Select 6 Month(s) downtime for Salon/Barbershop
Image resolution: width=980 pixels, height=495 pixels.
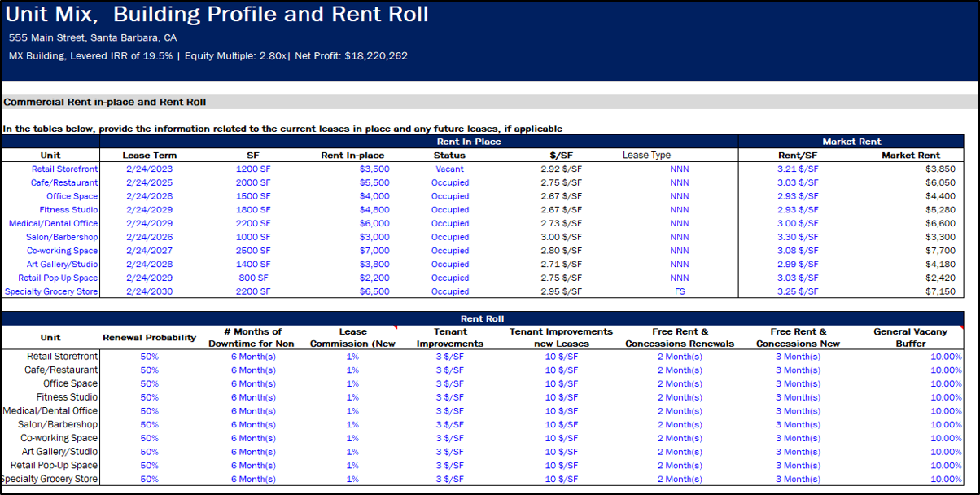pyautogui.click(x=253, y=424)
